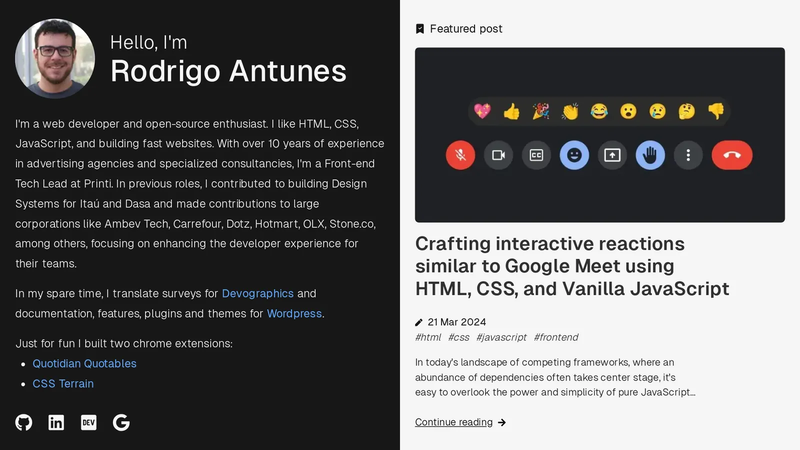Click the muted microphone button
The width and height of the screenshot is (800, 450).
[460, 155]
